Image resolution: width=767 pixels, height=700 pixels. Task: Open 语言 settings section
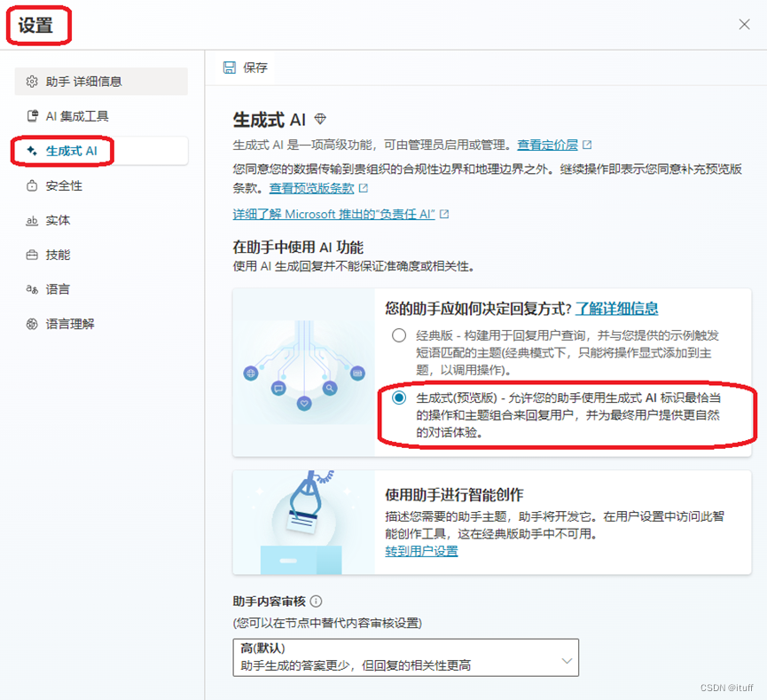[x=101, y=289]
